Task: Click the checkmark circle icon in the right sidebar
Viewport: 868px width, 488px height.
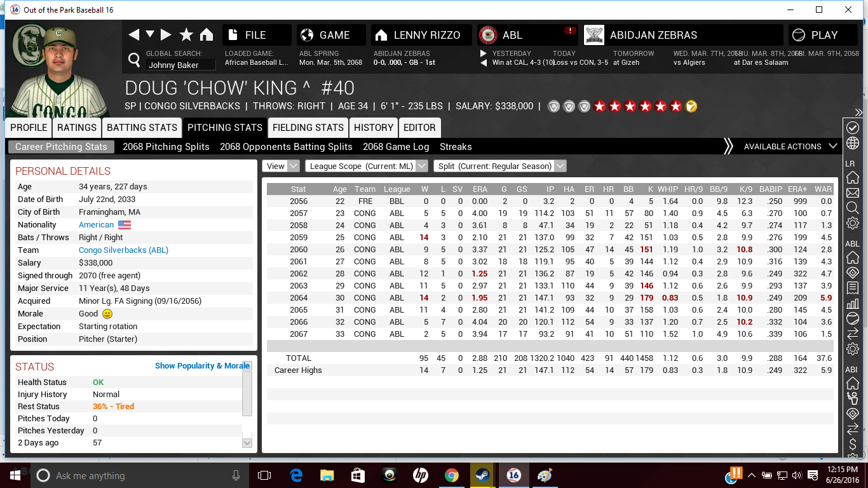Action: coord(853,128)
